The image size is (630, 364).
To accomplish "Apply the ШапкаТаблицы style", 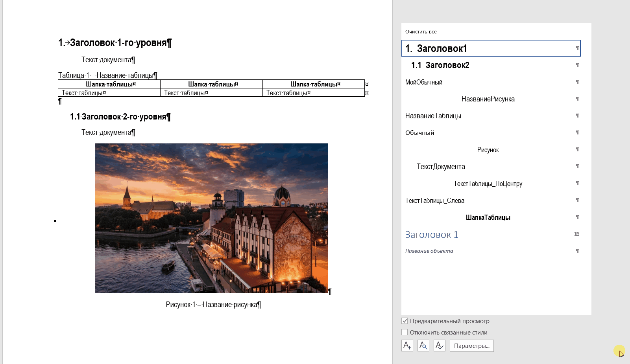I will coord(491,217).
